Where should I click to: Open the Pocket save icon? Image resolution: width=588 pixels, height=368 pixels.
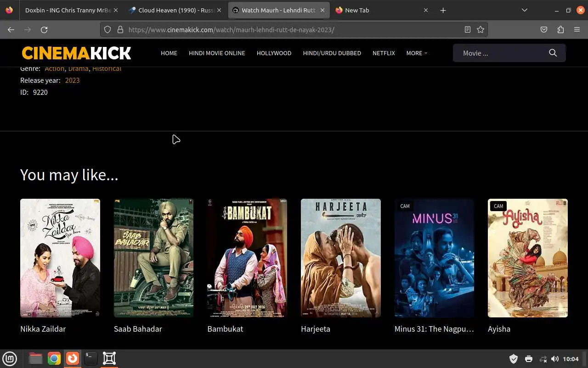pyautogui.click(x=544, y=29)
